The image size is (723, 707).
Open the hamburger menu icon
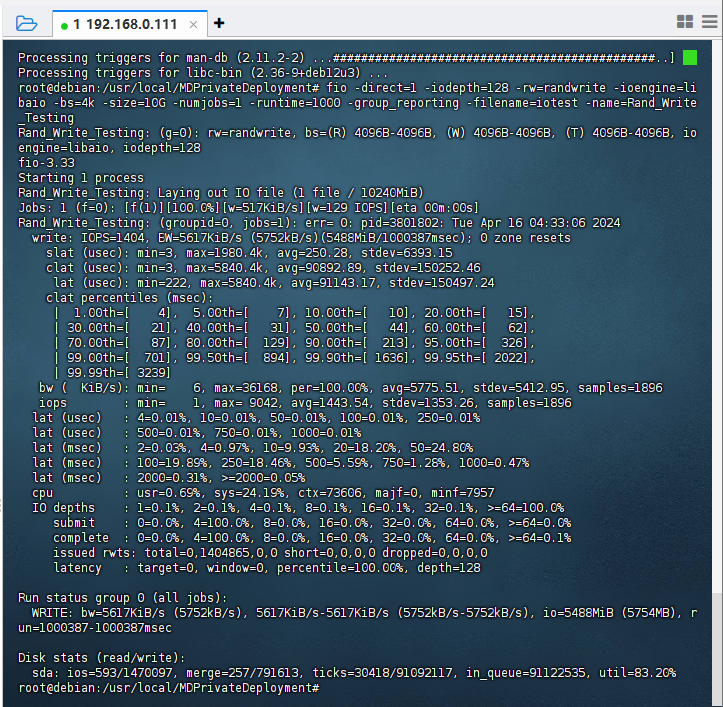coord(708,22)
